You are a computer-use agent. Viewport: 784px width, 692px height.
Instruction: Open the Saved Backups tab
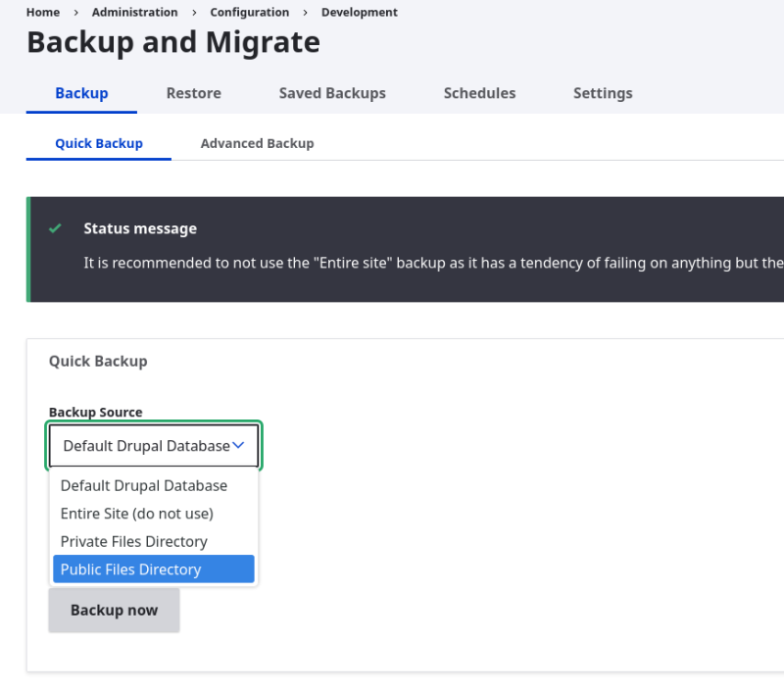[x=332, y=93]
